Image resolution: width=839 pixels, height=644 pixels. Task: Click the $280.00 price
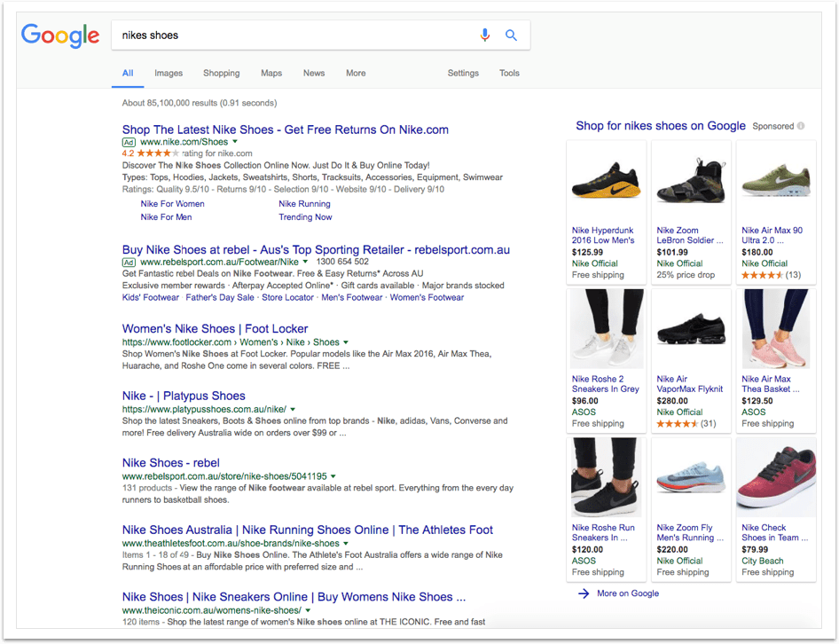coord(672,402)
